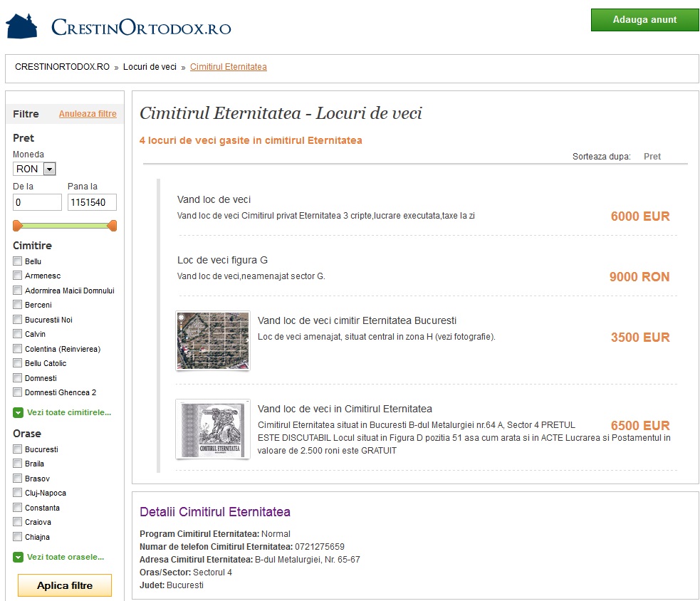Click the Aplica filtre button
The image size is (700, 601).
coord(65,585)
